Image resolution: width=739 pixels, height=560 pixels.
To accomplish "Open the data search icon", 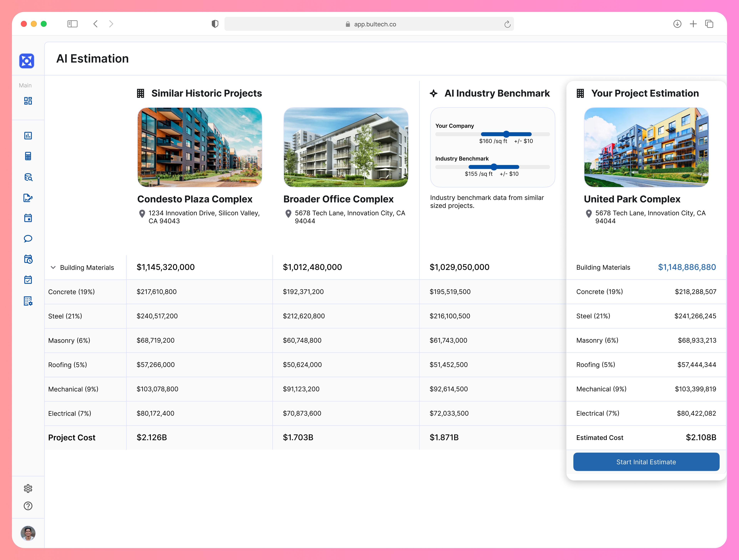I will pos(28,177).
